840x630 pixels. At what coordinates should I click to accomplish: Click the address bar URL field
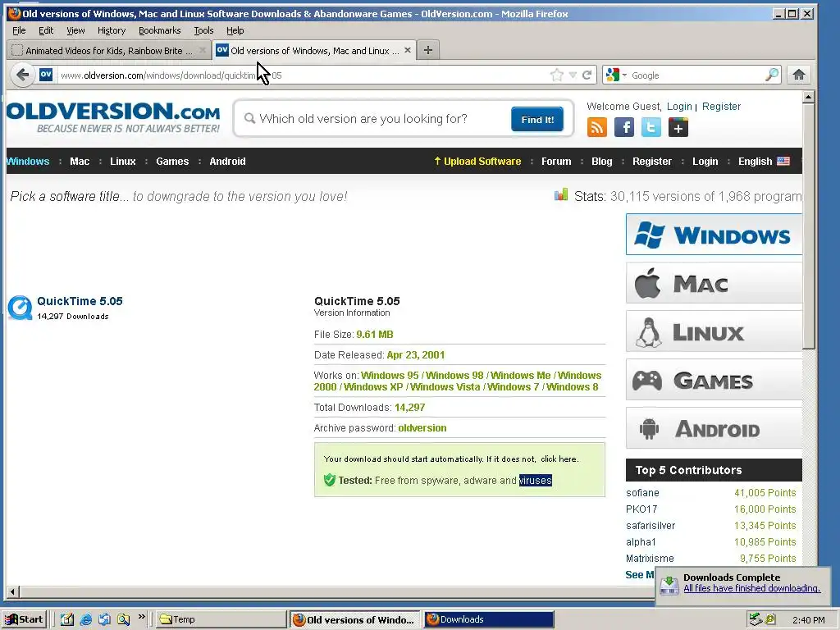[x=300, y=75]
